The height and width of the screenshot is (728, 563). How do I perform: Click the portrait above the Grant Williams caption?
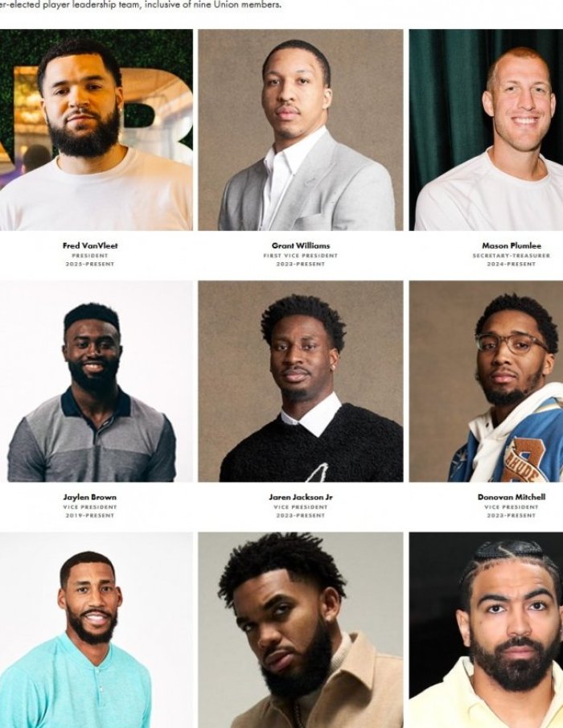coord(301,130)
